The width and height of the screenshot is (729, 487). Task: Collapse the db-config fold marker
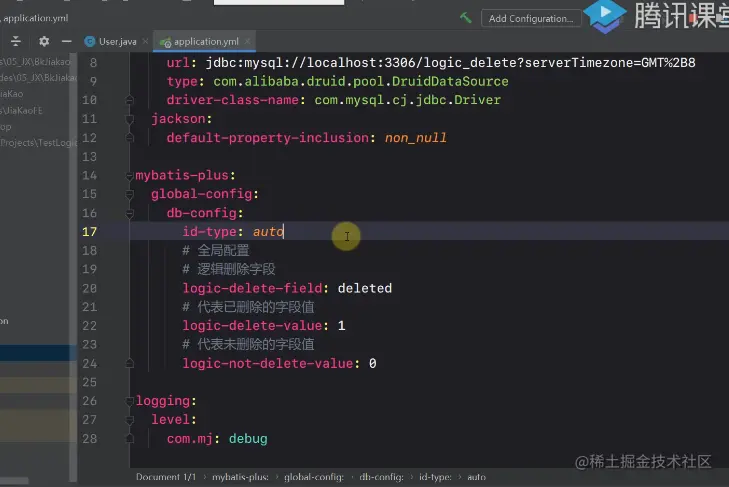(x=129, y=213)
